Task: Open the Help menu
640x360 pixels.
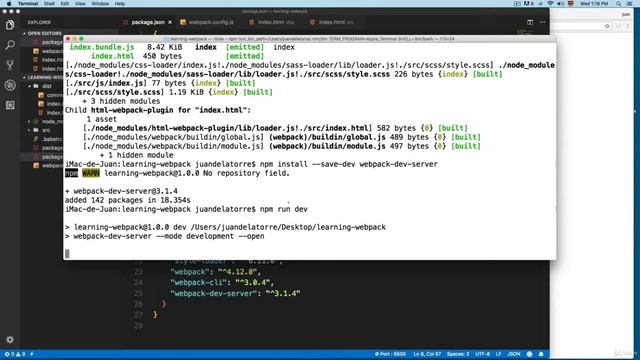Action: (x=120, y=3)
